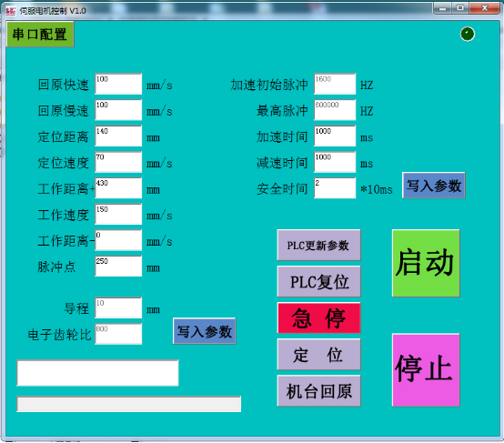The width and height of the screenshot is (504, 443).
Task: Click 写入参数 button beside 电子齿轮比
Action: point(205,331)
